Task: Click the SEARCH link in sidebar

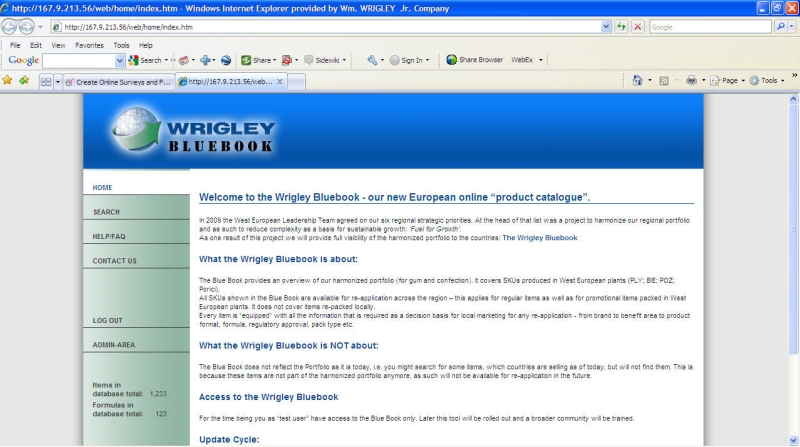Action: pyautogui.click(x=106, y=212)
